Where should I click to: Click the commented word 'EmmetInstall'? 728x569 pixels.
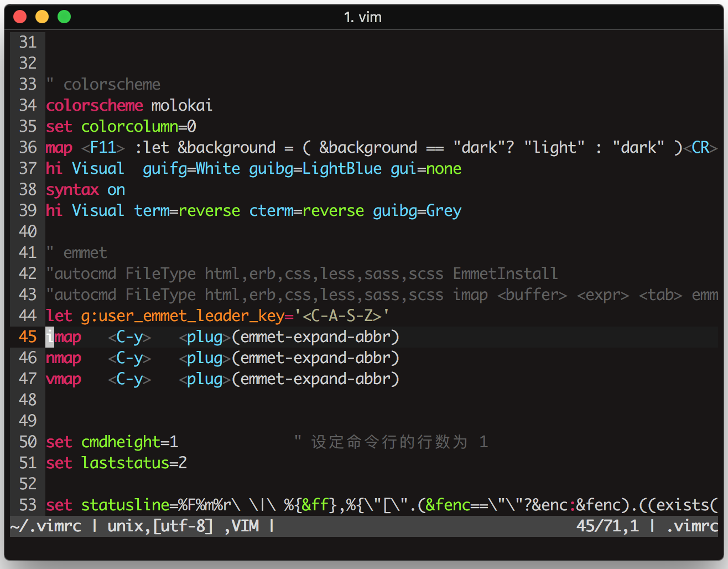506,273
